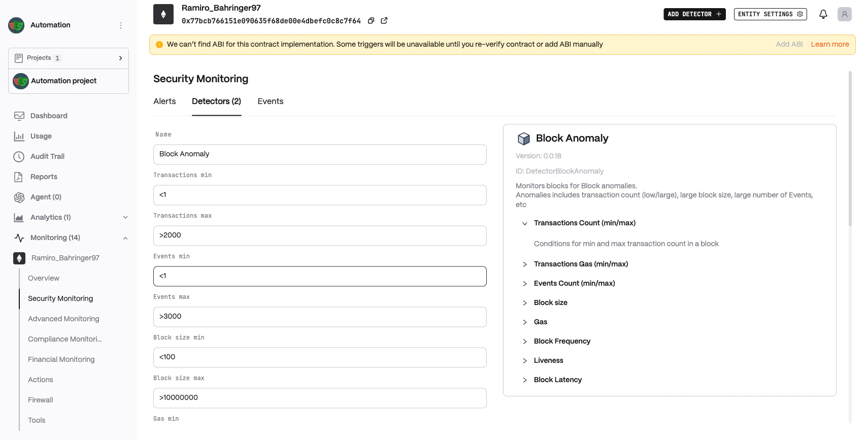Open the Audit Trail page
868x440 pixels.
pyautogui.click(x=47, y=156)
